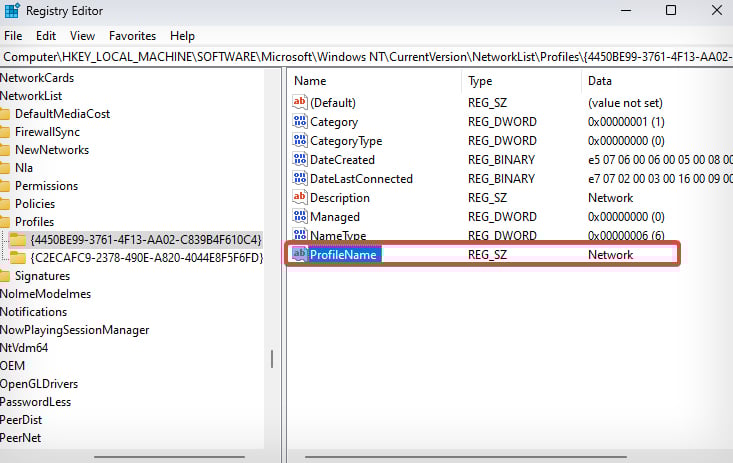Select the Signatures folder icon
Screen dimensions: 733x463
coord(5,276)
